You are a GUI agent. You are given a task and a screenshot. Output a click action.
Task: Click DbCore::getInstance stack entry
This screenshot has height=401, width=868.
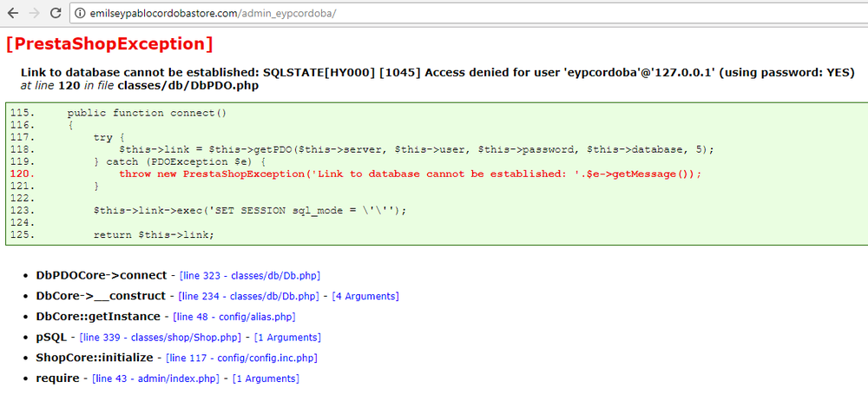tap(98, 316)
